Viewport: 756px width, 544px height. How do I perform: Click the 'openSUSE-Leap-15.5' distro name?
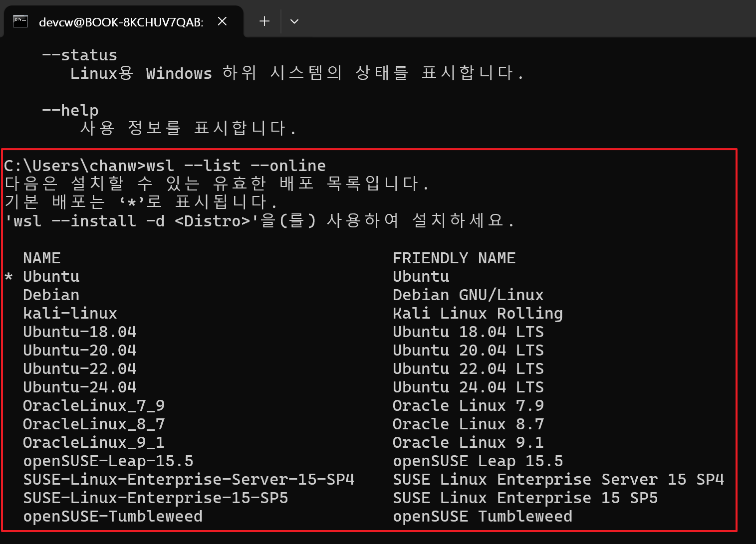(x=108, y=461)
